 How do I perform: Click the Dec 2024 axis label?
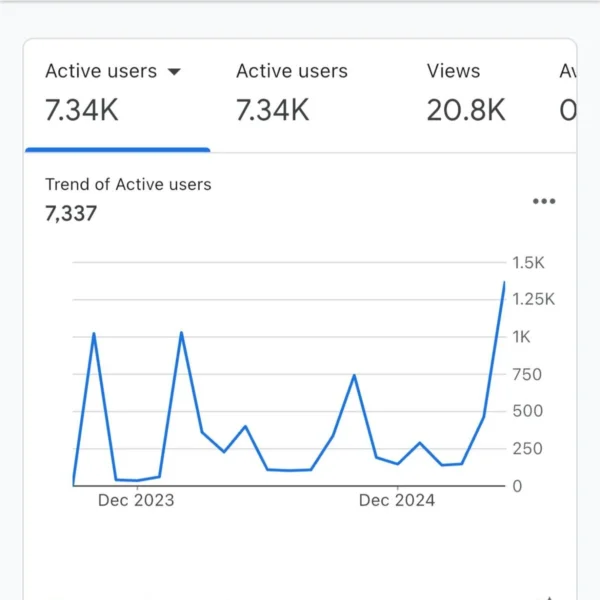coord(397,500)
